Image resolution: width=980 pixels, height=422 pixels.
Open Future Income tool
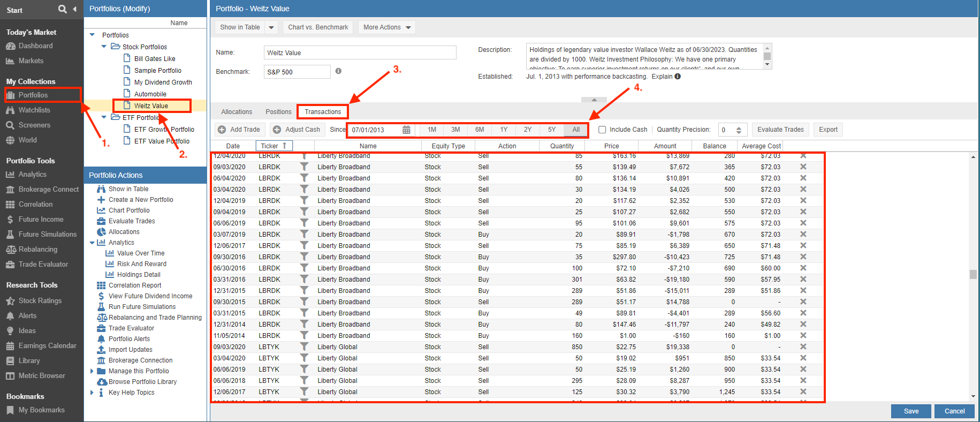coord(41,220)
